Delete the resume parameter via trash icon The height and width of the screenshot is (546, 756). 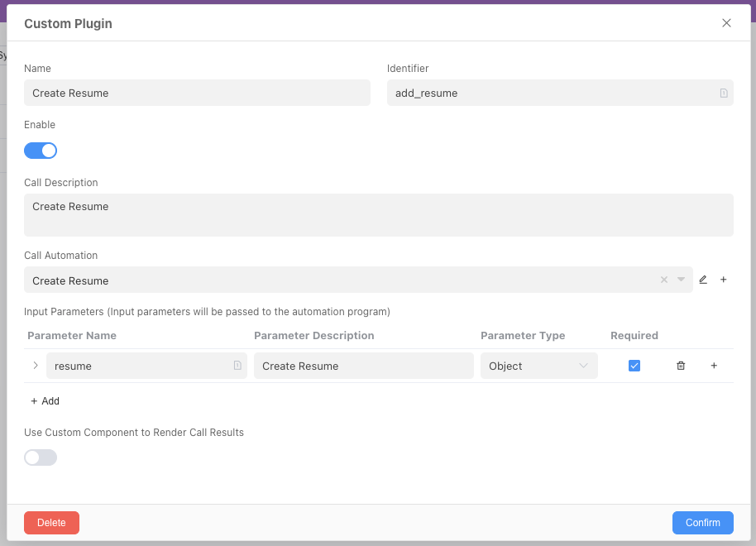coord(681,365)
